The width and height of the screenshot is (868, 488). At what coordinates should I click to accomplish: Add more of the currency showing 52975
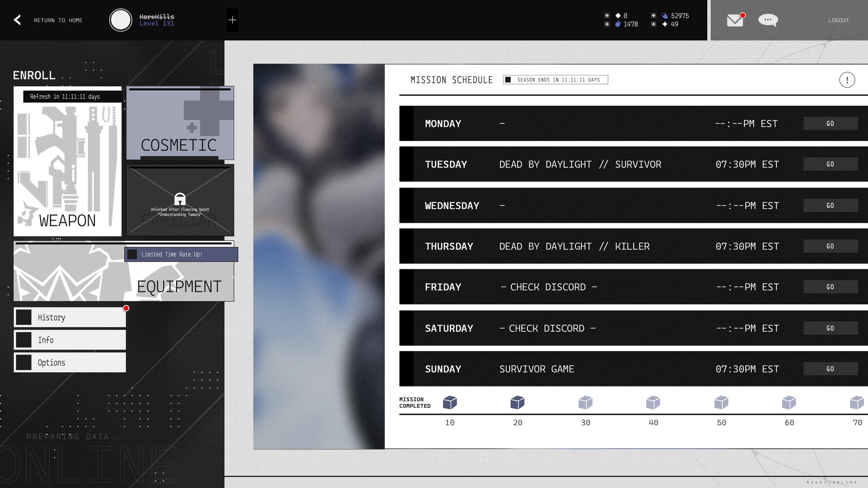[x=654, y=15]
